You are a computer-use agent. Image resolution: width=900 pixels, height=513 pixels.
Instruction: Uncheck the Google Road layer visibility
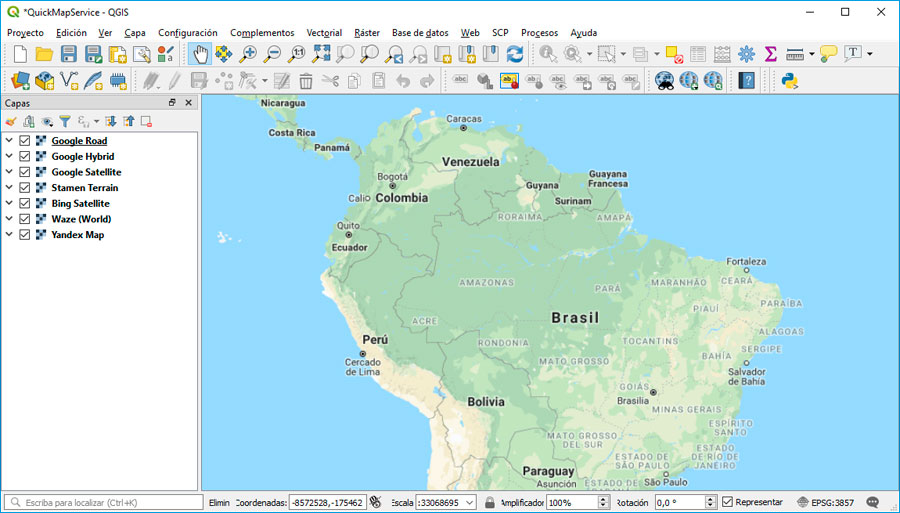click(25, 141)
